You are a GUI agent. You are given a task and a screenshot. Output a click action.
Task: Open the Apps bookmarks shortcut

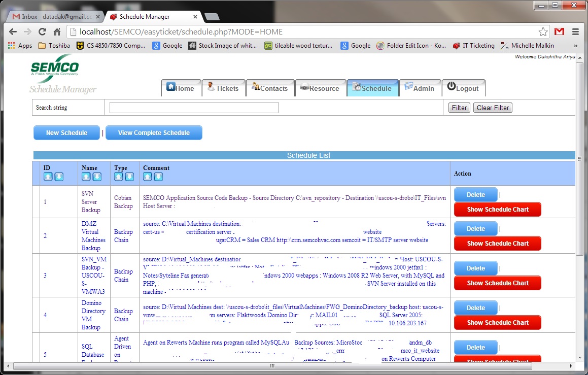[20, 46]
